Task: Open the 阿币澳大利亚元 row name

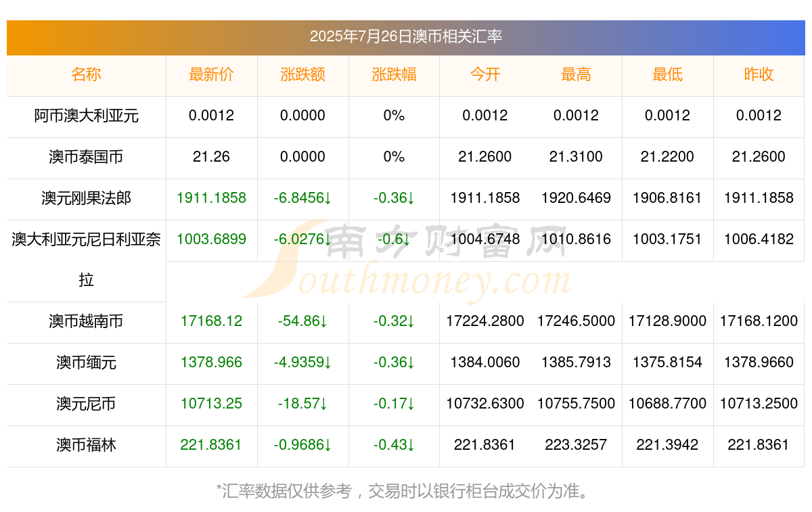Action: tap(86, 116)
